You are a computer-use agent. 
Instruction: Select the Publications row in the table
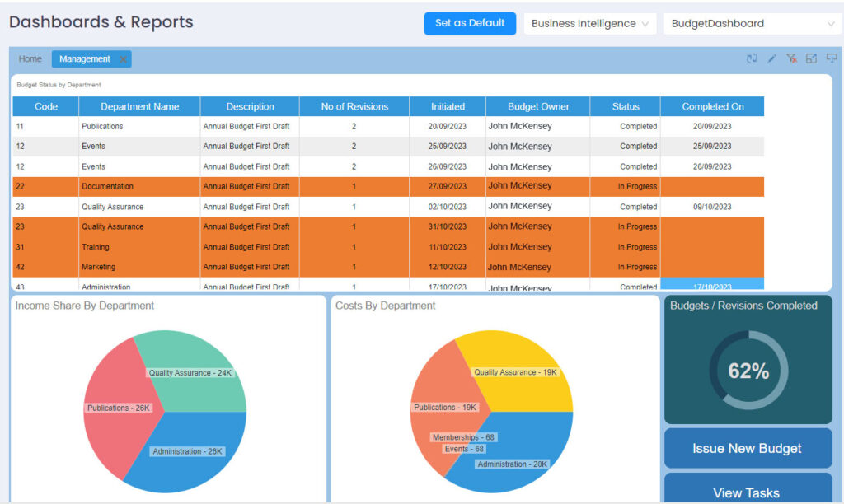pos(138,126)
